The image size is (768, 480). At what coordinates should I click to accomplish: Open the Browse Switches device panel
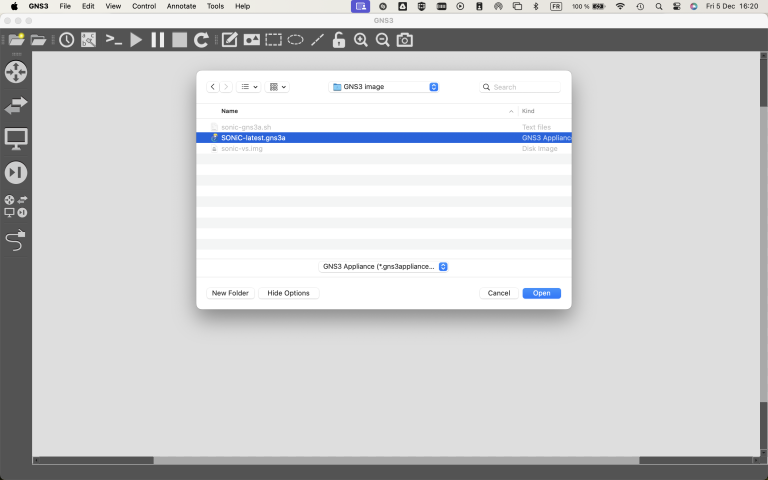16,105
